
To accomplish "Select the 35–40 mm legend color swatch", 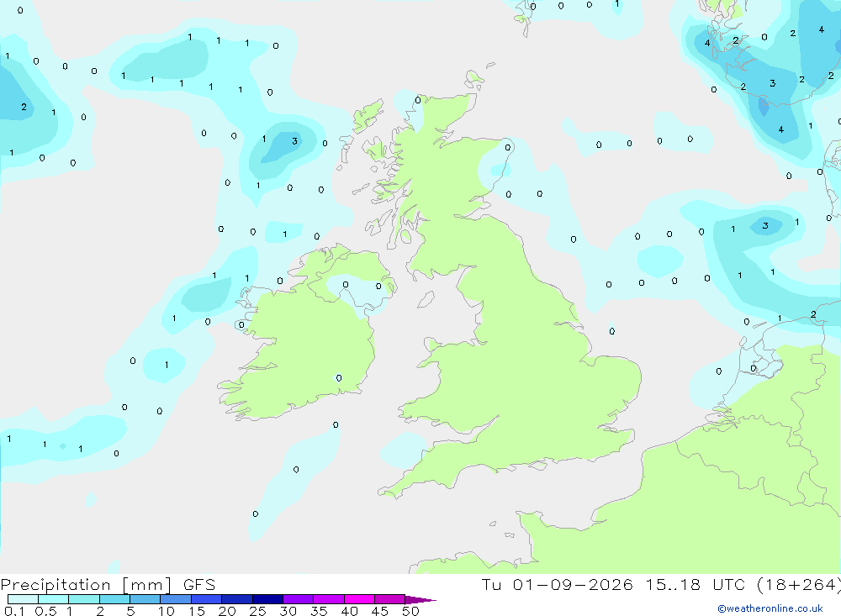I will click(329, 599).
